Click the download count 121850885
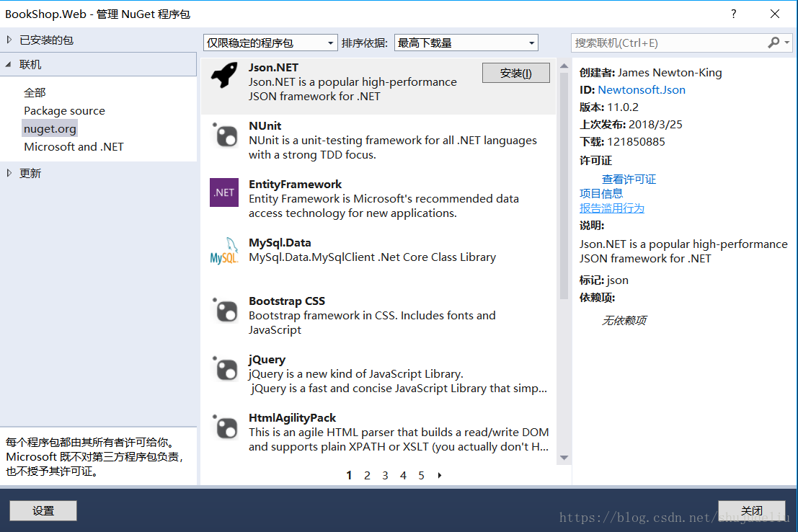The image size is (798, 532). click(636, 142)
